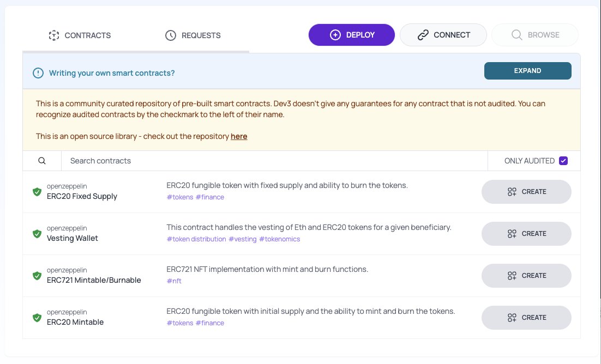Select the 'Vesting Wallet' contract name

pyautogui.click(x=73, y=238)
